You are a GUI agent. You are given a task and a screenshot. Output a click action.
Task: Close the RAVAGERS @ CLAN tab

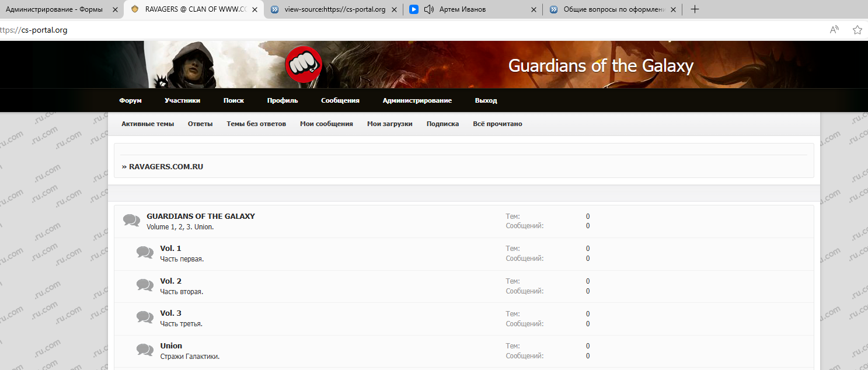click(255, 9)
